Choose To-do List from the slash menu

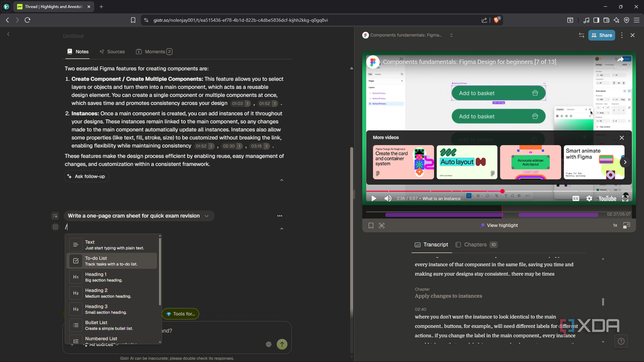112,261
